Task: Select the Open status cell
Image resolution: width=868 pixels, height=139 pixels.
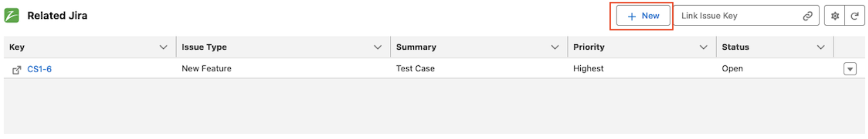Action: click(732, 68)
